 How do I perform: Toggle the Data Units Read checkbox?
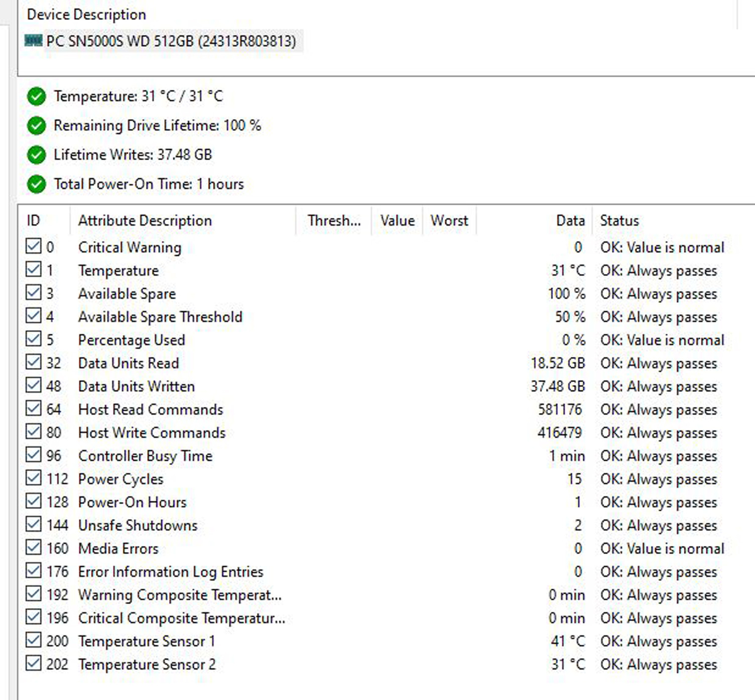[x=34, y=361]
